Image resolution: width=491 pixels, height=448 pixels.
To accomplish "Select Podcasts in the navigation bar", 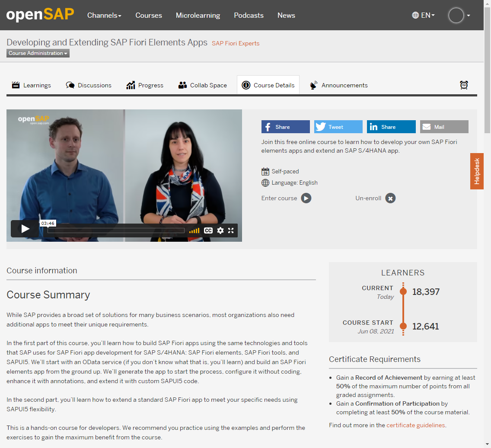I will (249, 15).
